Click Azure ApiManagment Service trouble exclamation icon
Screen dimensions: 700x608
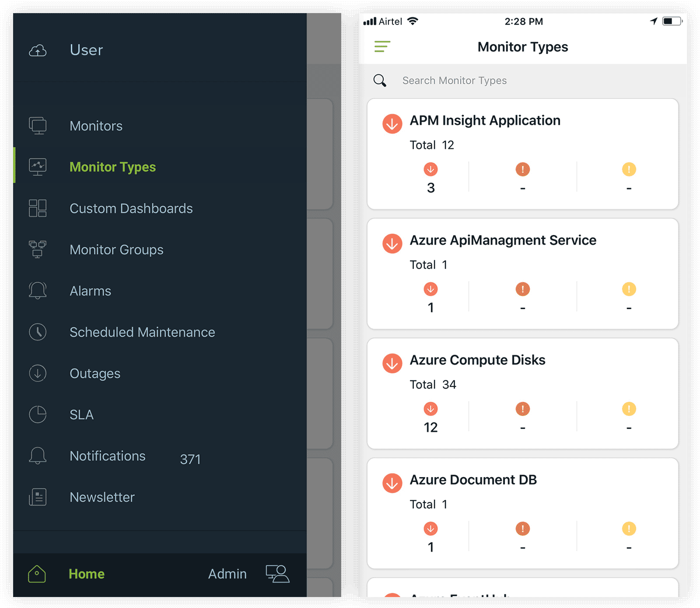pyautogui.click(x=523, y=289)
